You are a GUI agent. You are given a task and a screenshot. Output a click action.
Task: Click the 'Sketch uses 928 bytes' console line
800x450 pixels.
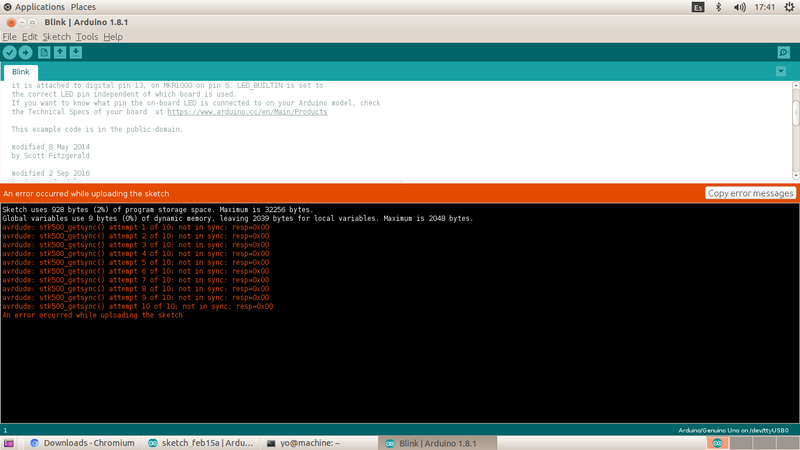tap(158, 210)
